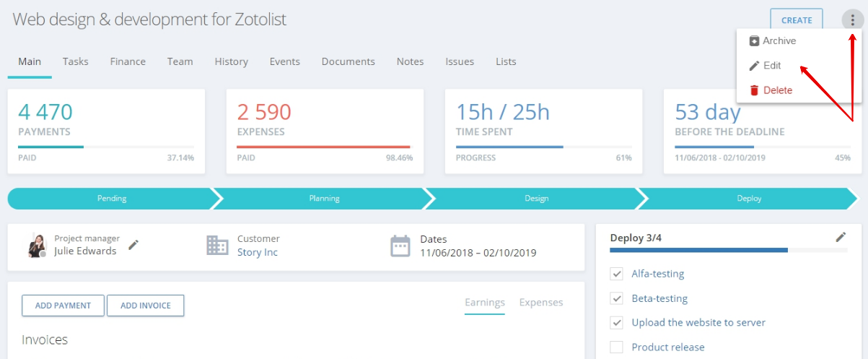The image size is (868, 359).
Task: Click the Expenses paid progress bar
Action: (325, 147)
